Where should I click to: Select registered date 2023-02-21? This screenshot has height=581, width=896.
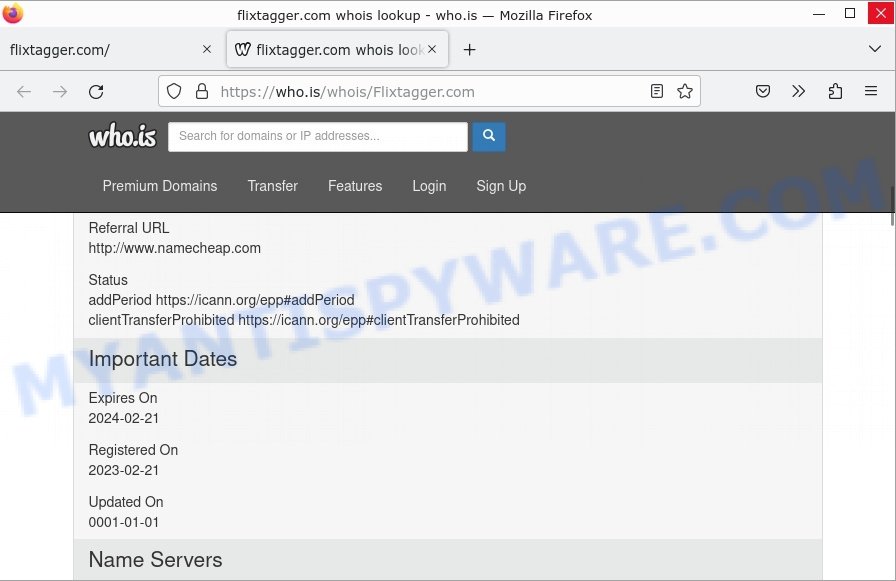[123, 470]
